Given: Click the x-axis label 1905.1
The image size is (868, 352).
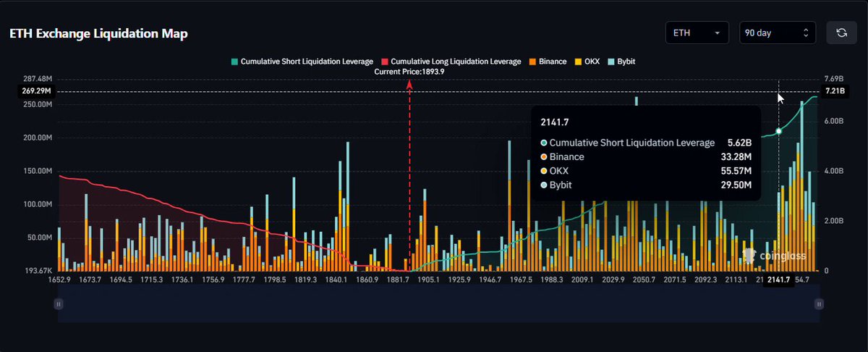Looking at the screenshot, I should pos(428,280).
